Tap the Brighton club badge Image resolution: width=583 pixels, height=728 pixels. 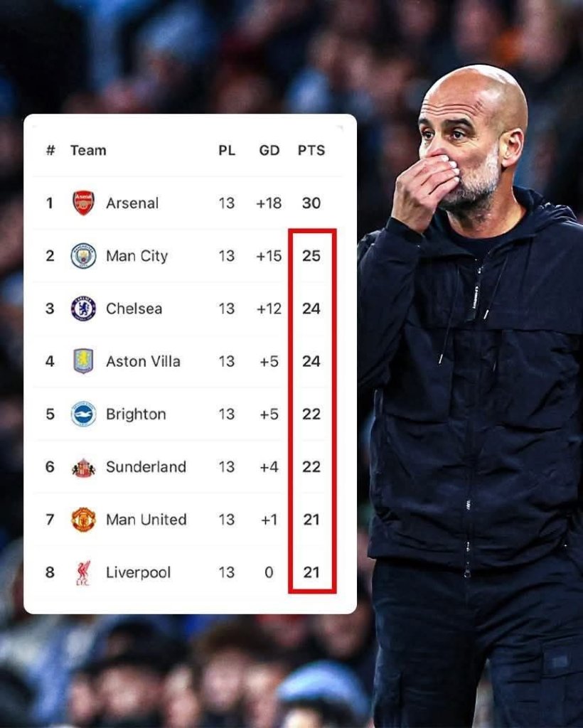pos(83,414)
